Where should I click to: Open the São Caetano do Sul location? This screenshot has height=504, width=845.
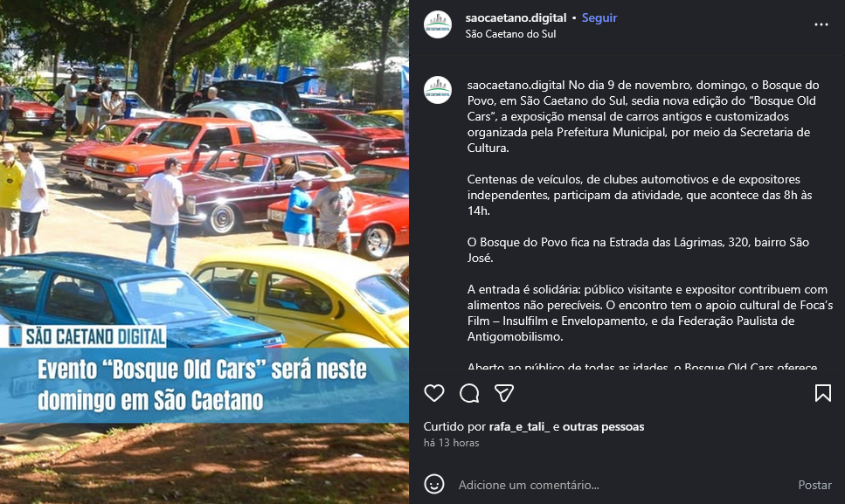(x=510, y=34)
